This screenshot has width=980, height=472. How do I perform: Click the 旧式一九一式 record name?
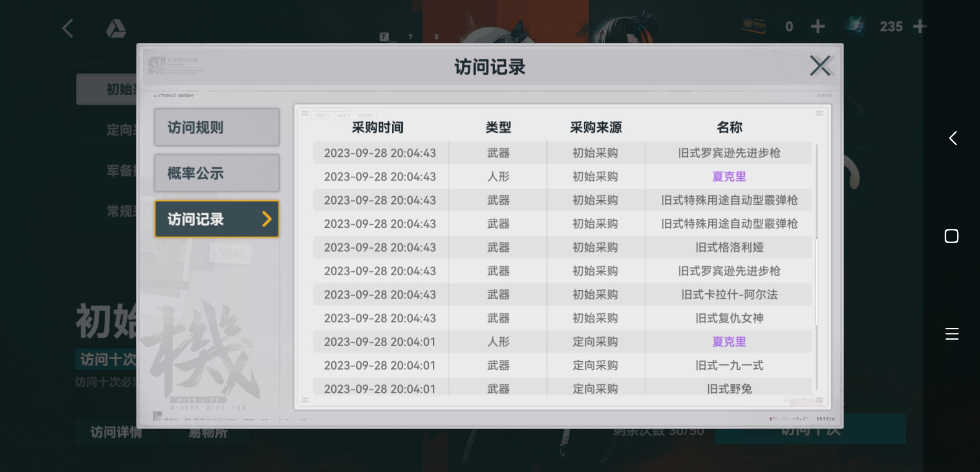tap(729, 365)
